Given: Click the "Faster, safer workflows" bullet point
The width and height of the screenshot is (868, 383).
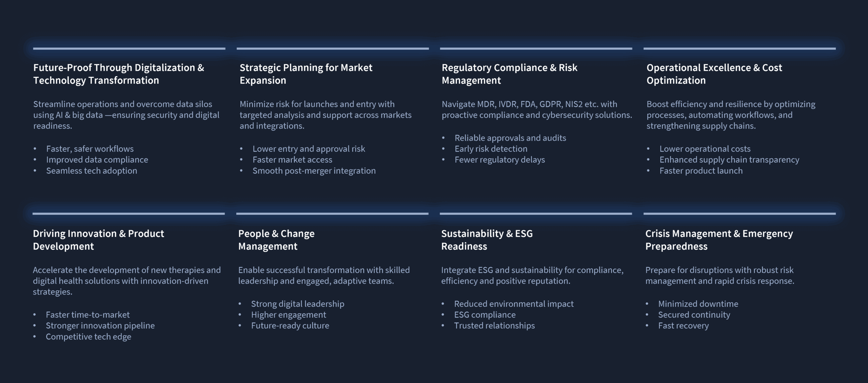Looking at the screenshot, I should point(90,149).
